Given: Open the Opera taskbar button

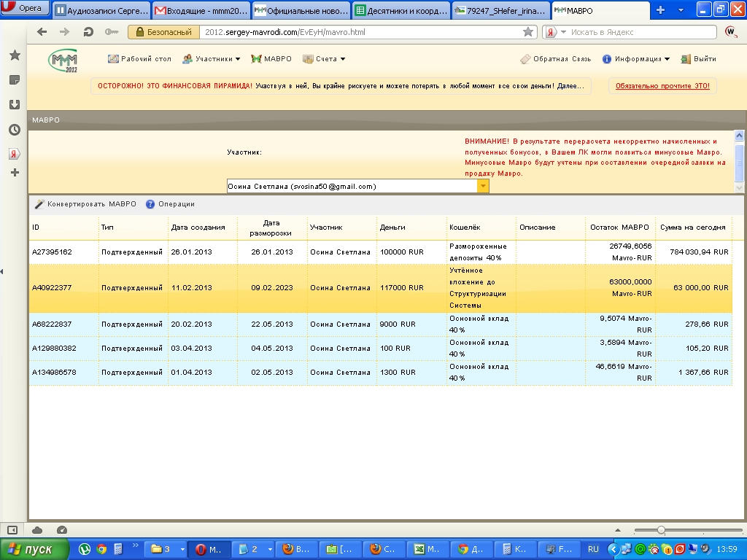Looking at the screenshot, I should tap(209, 549).
